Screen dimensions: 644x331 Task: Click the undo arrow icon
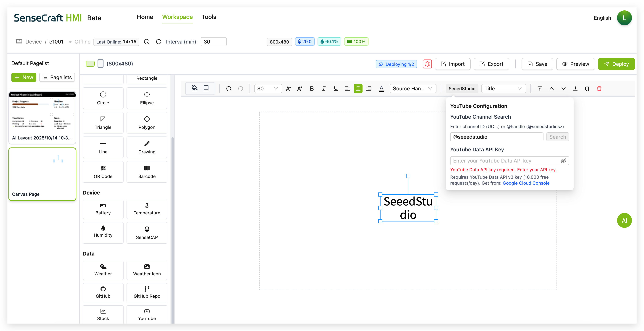tap(229, 89)
